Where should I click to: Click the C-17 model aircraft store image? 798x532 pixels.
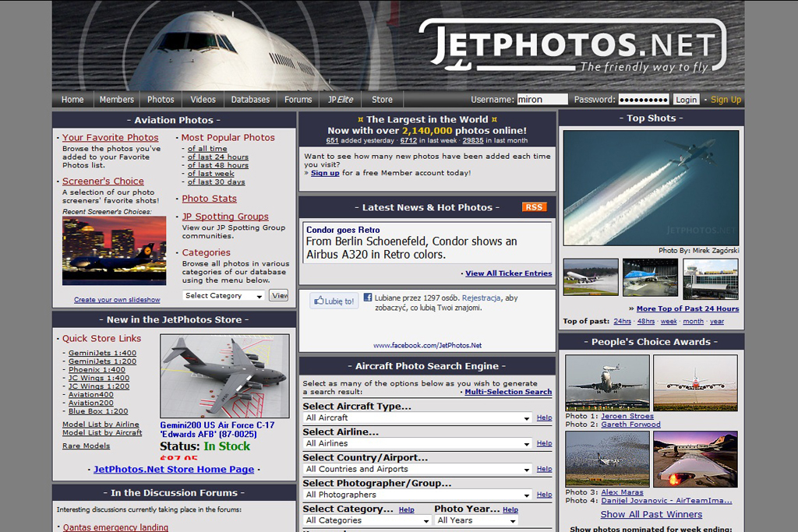tap(224, 376)
